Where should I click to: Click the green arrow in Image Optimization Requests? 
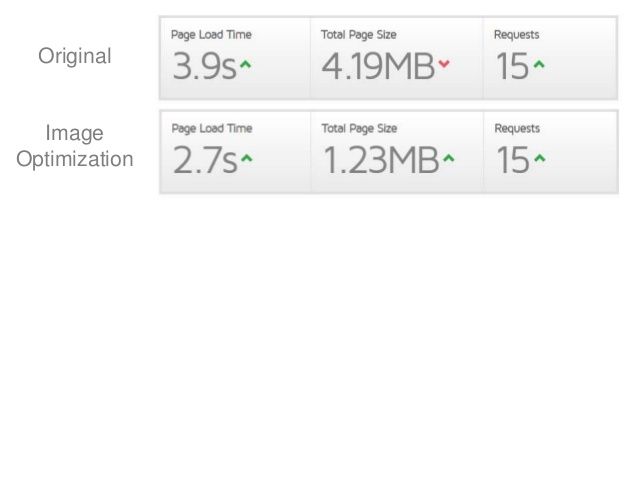click(540, 160)
